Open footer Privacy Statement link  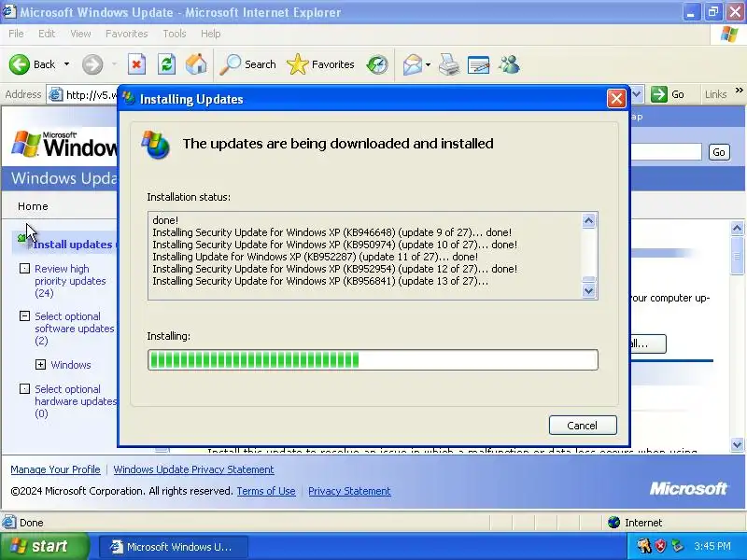[349, 491]
